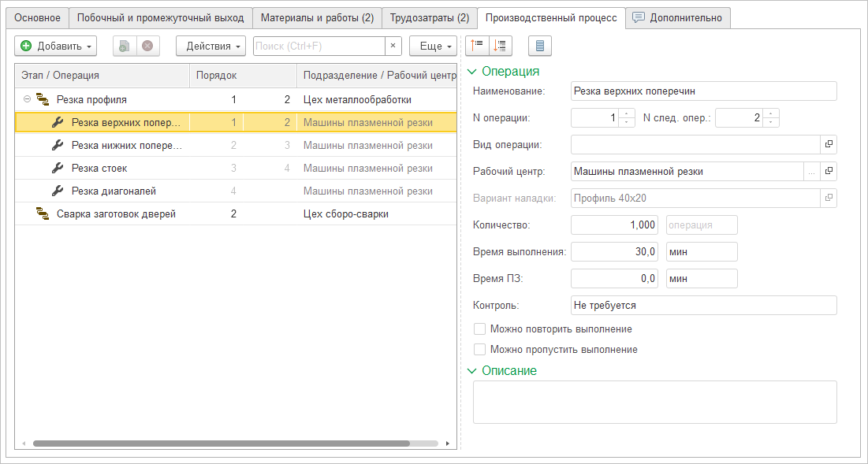Enable Можно пропустить выполнение checkbox
This screenshot has height=464, width=868.
479,350
